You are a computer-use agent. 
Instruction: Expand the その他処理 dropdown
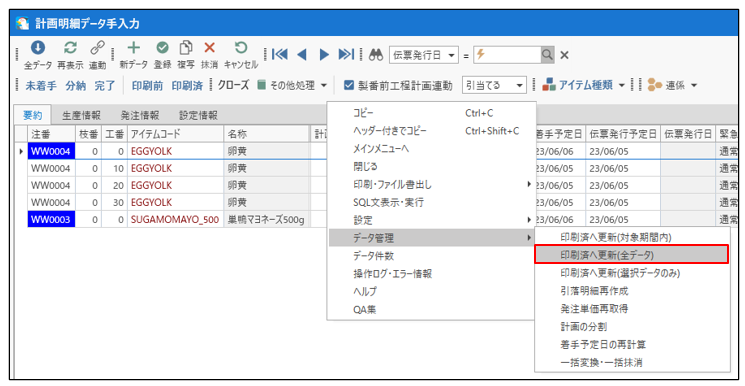324,86
